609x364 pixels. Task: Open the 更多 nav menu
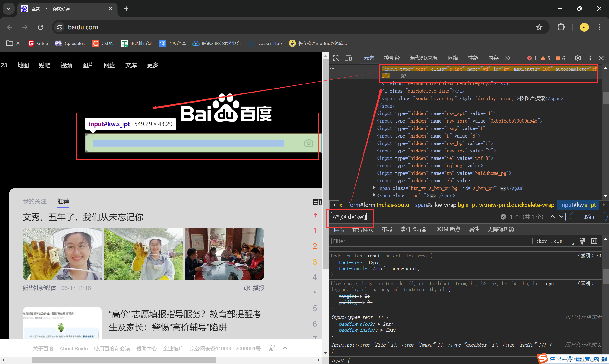(152, 65)
